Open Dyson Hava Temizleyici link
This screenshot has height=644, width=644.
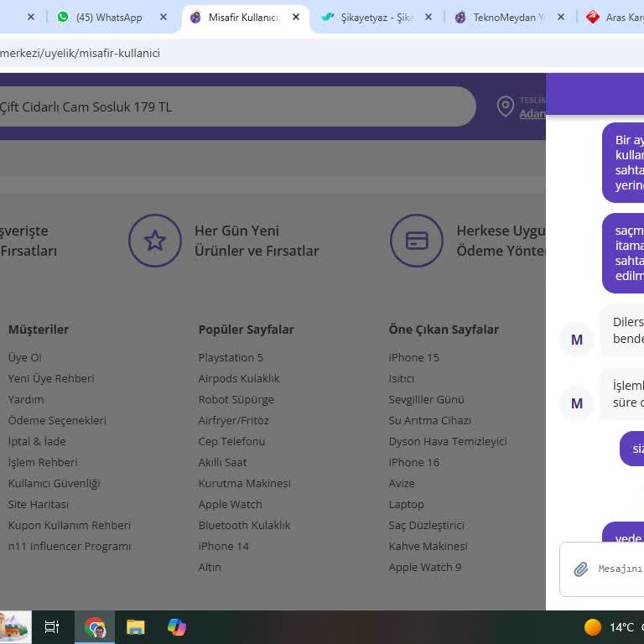(448, 442)
